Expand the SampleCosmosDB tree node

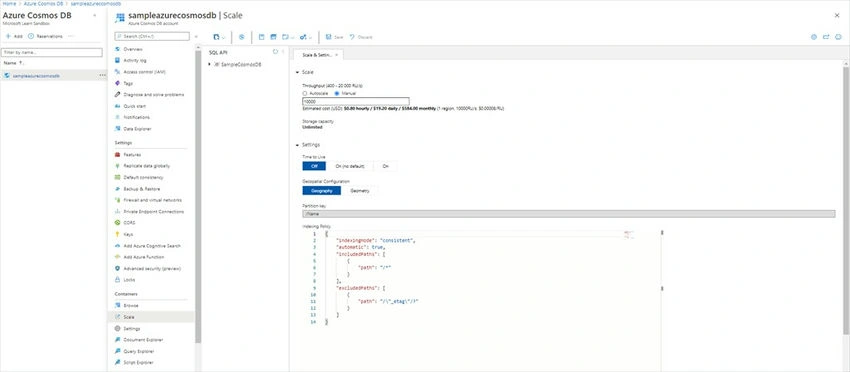[210, 64]
